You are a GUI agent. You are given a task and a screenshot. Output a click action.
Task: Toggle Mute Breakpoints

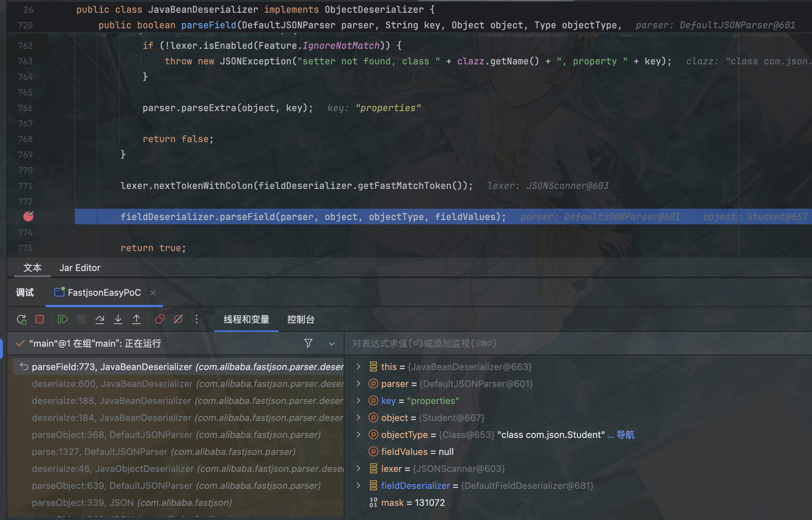point(178,319)
